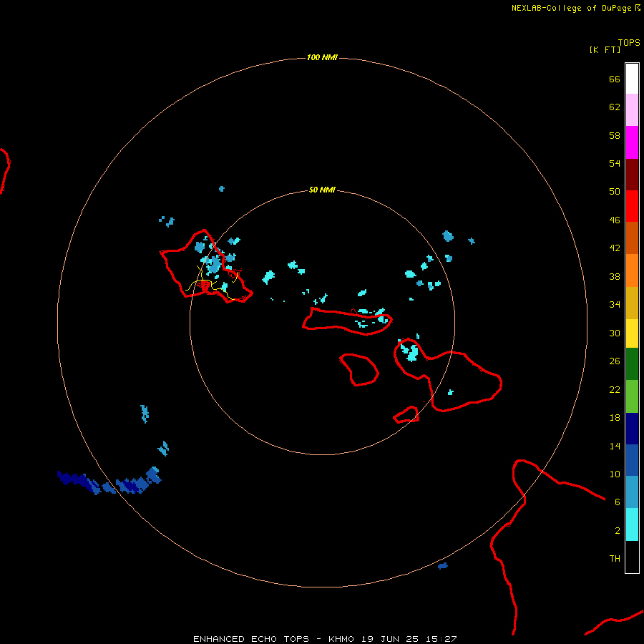Click the 19 JUN 25 date text
The height and width of the screenshot is (644, 644).
[390, 639]
